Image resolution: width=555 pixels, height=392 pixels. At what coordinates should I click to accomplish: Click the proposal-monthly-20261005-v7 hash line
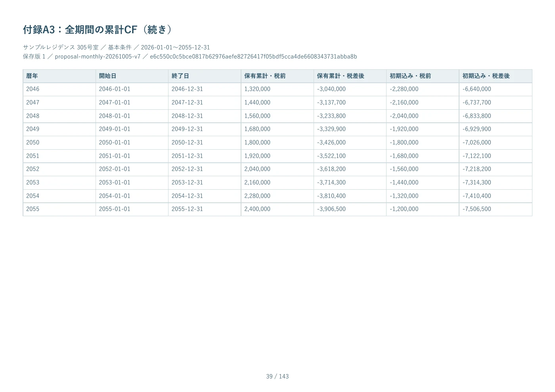(x=190, y=57)
